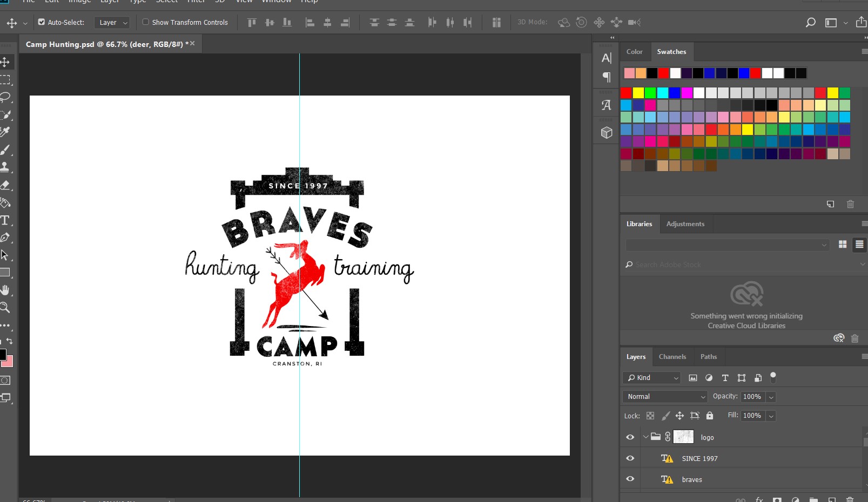The height and width of the screenshot is (502, 868).
Task: Open the Swatches panel tab
Action: click(x=671, y=51)
